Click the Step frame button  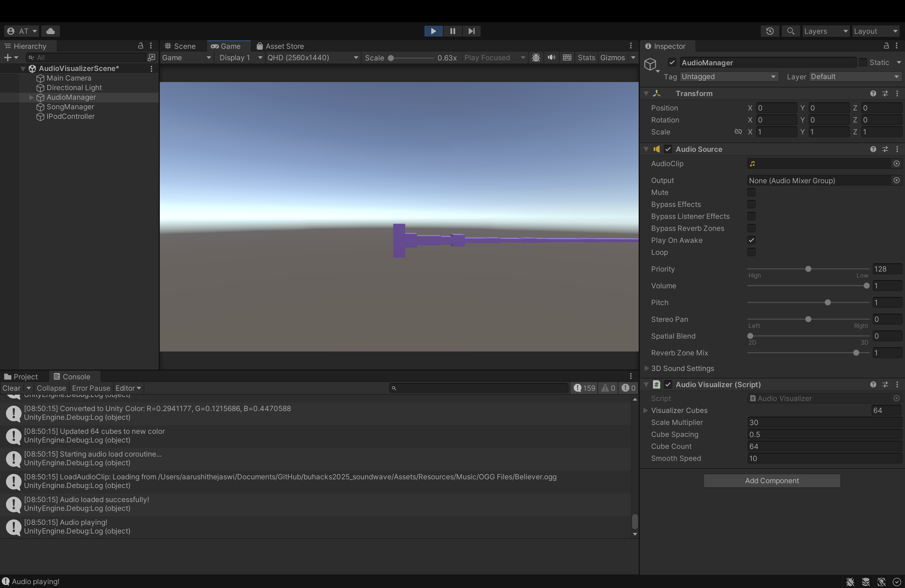(x=472, y=31)
